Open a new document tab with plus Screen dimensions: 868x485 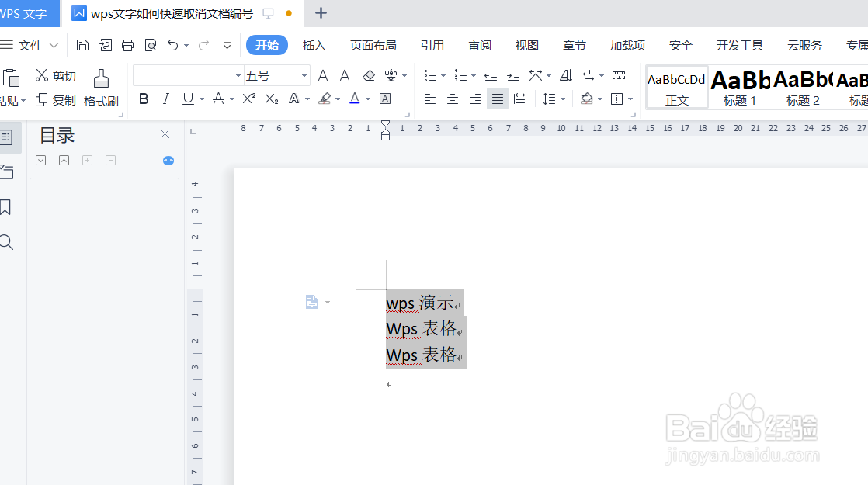coord(321,13)
